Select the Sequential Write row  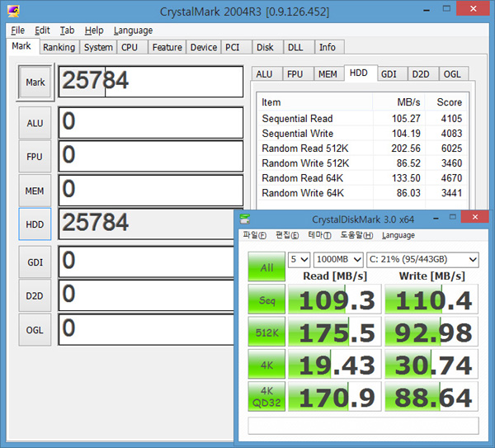[362, 134]
